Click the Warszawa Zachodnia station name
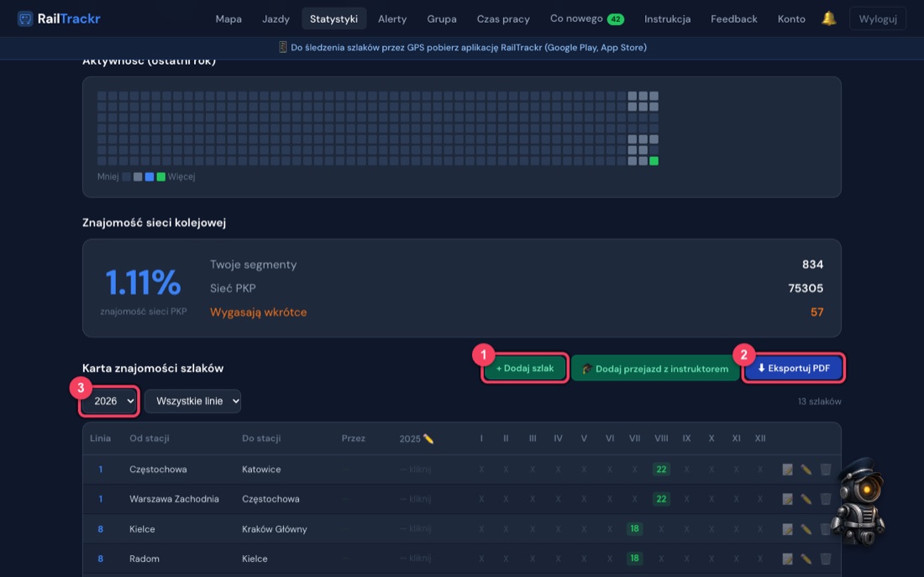924x577 pixels. (x=175, y=499)
